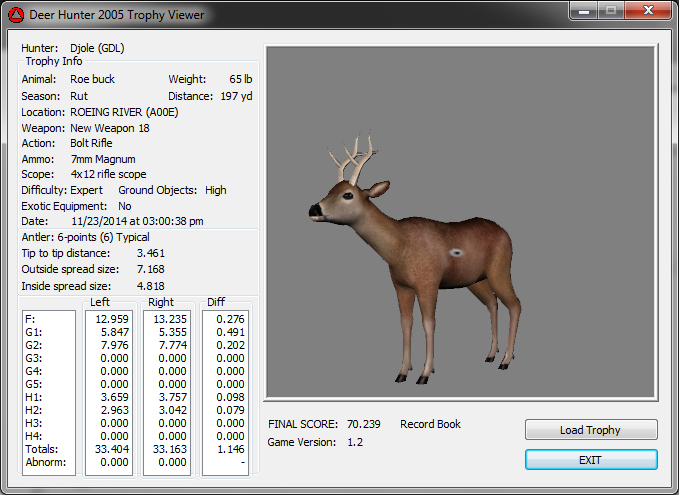Click the Right column G1 value 5.355

[x=167, y=332]
